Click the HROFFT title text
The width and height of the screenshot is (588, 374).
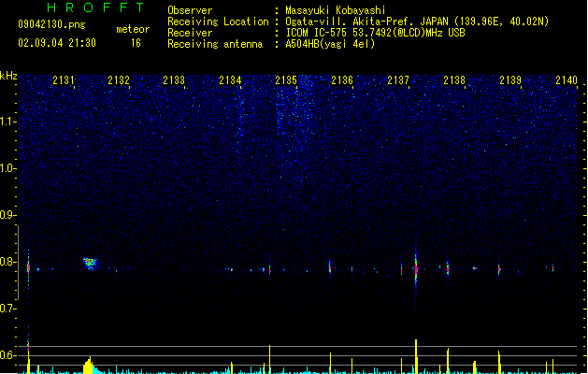coord(95,7)
